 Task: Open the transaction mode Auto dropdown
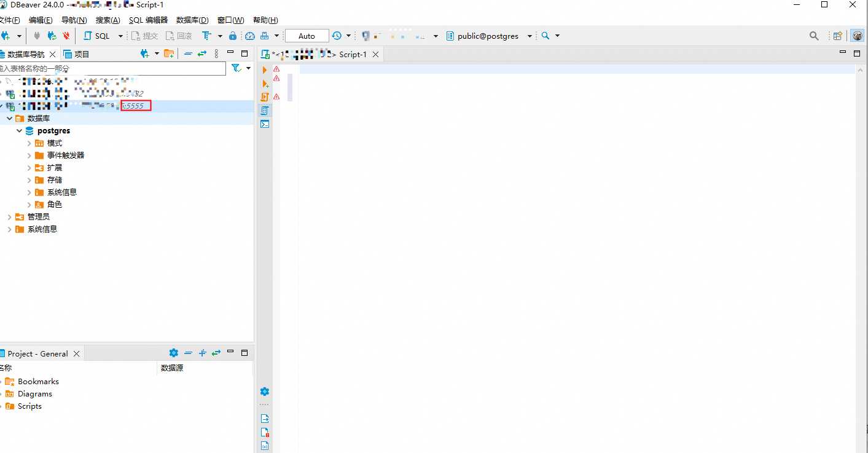306,35
